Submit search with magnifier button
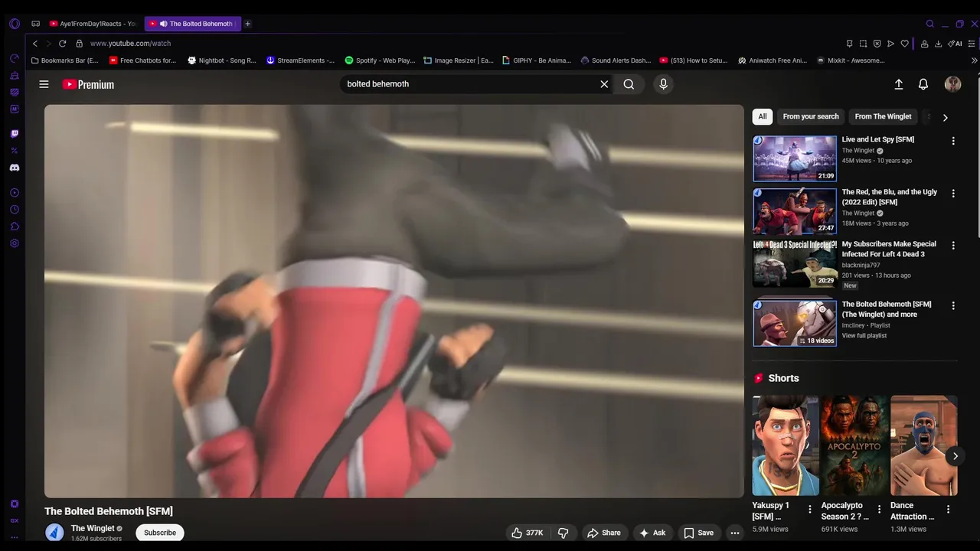 tap(629, 84)
